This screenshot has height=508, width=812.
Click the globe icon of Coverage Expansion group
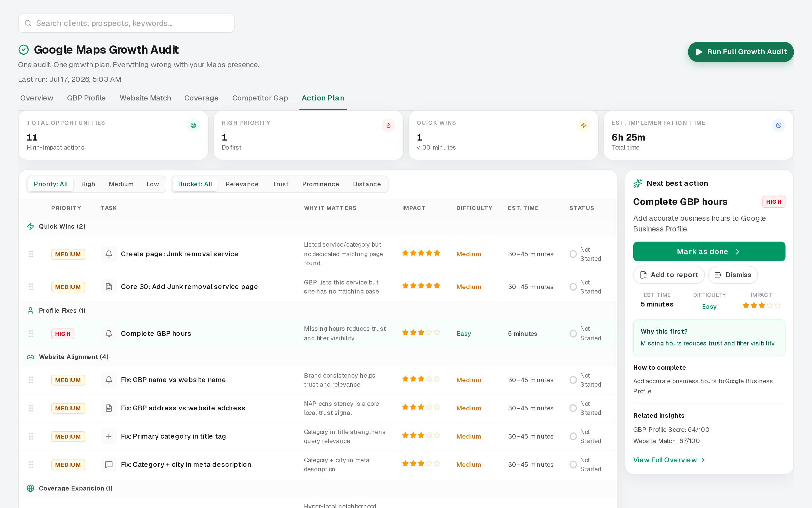point(30,488)
